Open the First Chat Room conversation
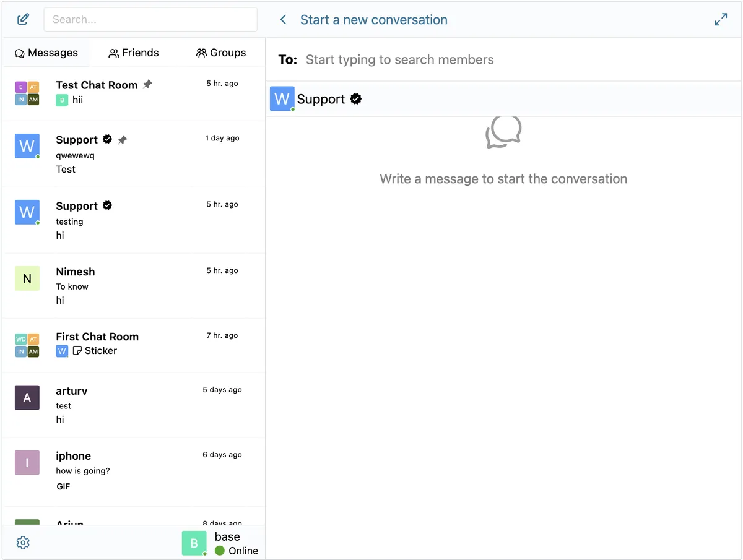 [134, 345]
